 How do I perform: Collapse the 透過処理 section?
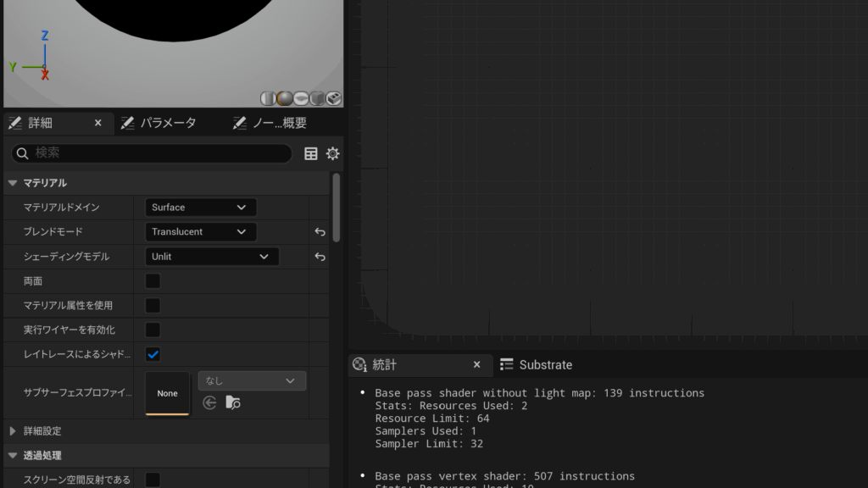coord(13,455)
